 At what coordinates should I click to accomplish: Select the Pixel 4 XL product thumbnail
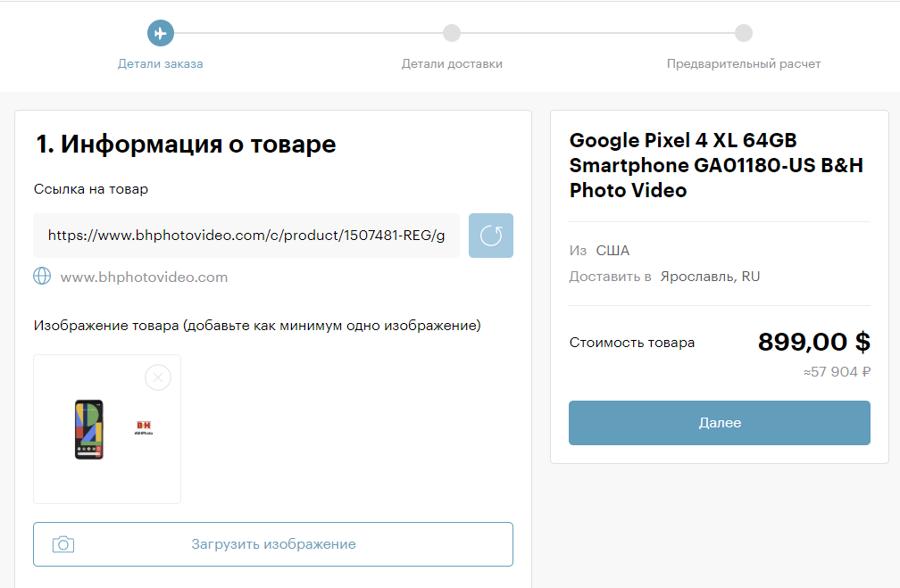pyautogui.click(x=107, y=429)
